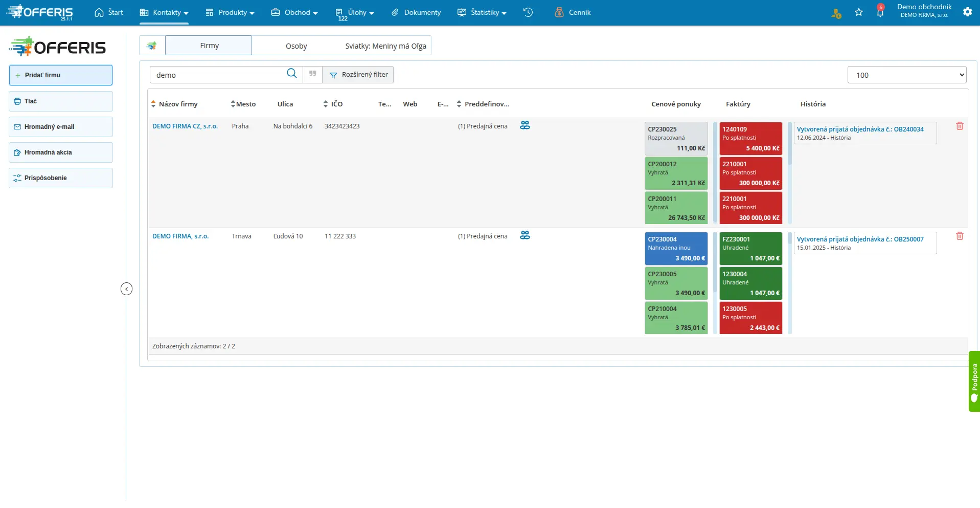This screenshot has height=508, width=980.
Task: Switch to the Osoby tab
Action: tap(297, 46)
